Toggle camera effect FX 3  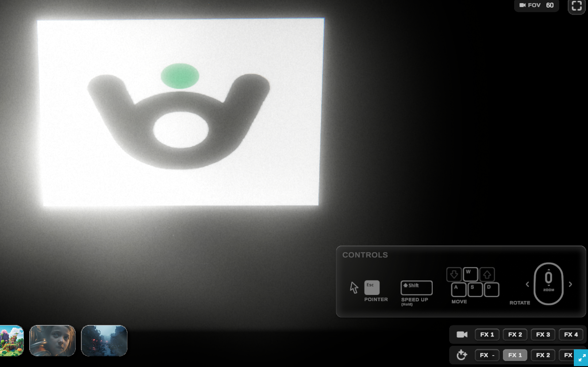click(x=543, y=335)
